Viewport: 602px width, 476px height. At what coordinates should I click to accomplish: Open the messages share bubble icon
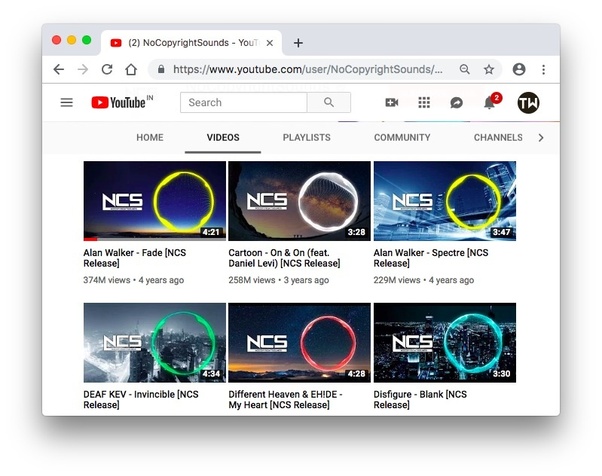click(456, 102)
